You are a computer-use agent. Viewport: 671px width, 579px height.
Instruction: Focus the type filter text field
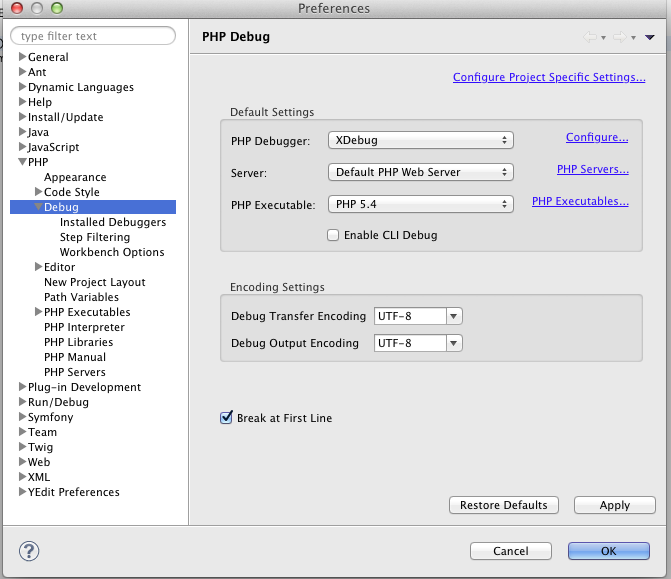click(x=93, y=36)
